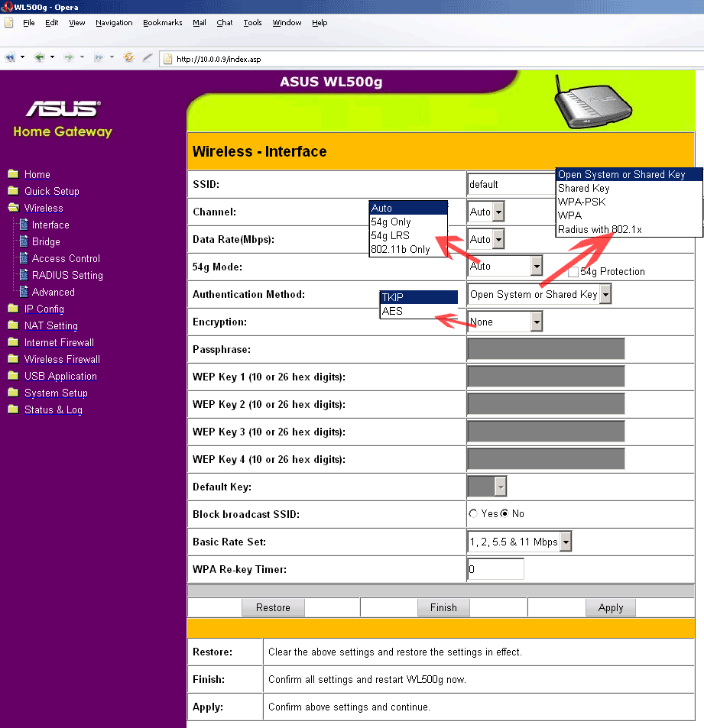Screen dimensions: 704x728
Task: Click the Apply button
Action: [x=611, y=607]
